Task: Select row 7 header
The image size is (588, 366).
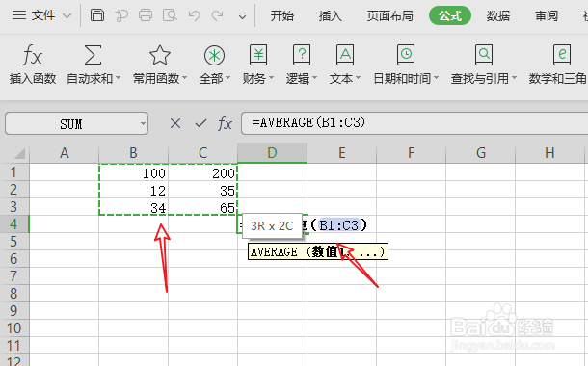Action: click(x=14, y=276)
